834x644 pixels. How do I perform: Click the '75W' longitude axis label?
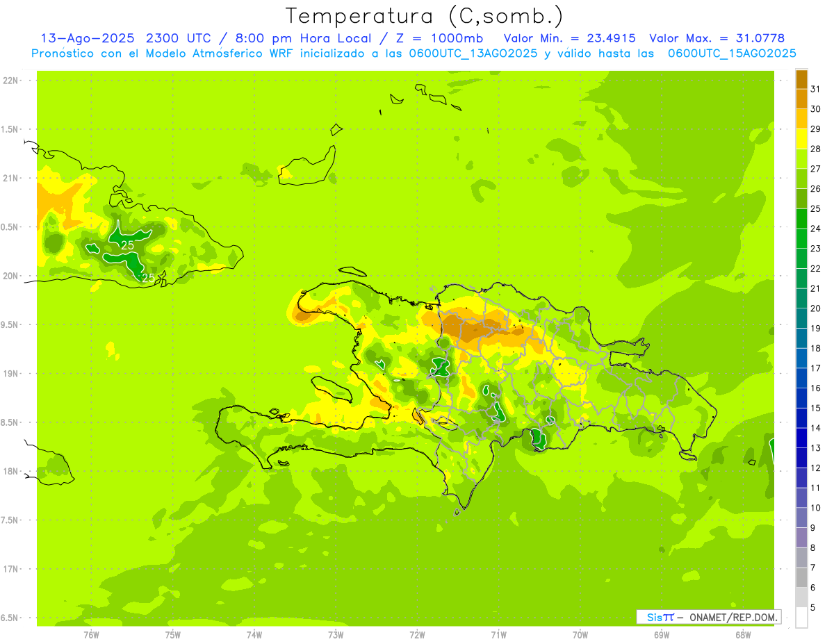(x=173, y=635)
